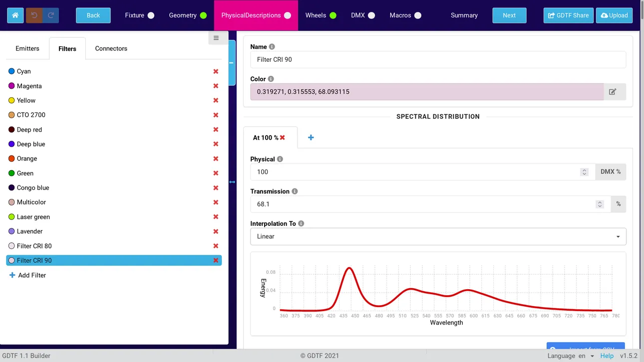Open the Connectors tab
The image size is (644, 362).
(111, 48)
